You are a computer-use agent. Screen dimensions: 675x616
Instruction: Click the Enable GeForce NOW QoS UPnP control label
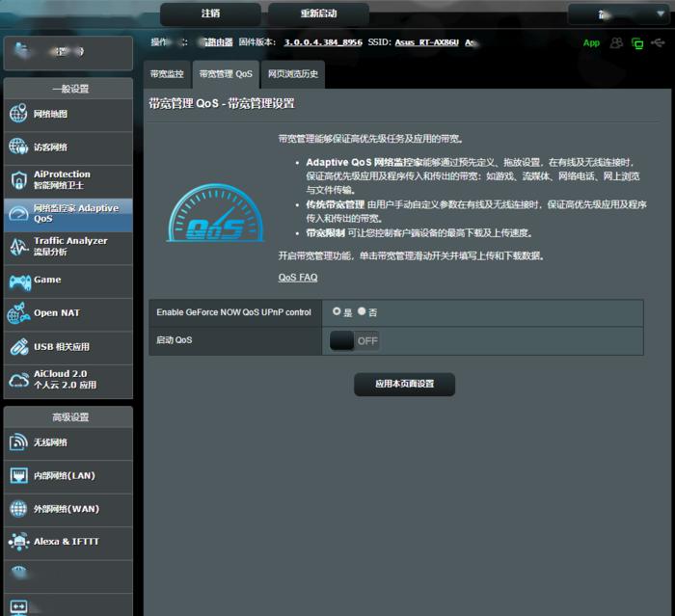233,312
